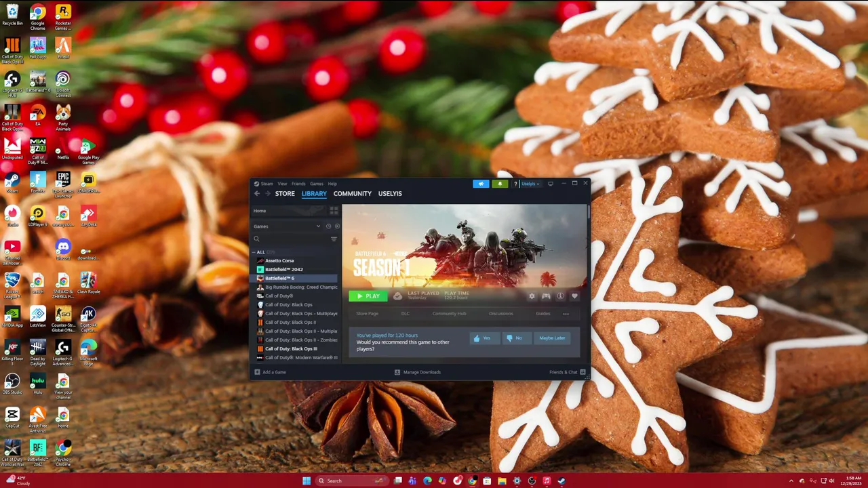Image resolution: width=868 pixels, height=488 pixels.
Task: Open controller settings icon for Battlefield 6
Action: coord(546,296)
